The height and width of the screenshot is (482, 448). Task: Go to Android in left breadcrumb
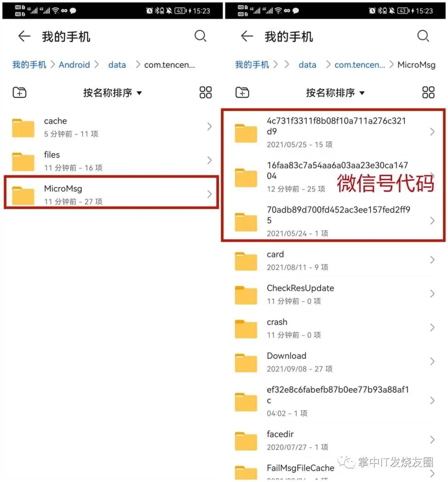74,65
